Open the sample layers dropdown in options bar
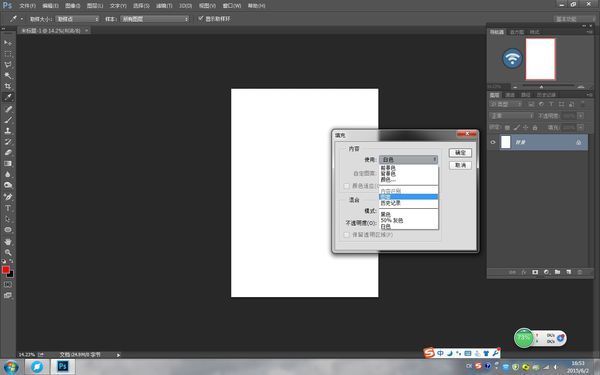This screenshot has height=375, width=600. [155, 19]
